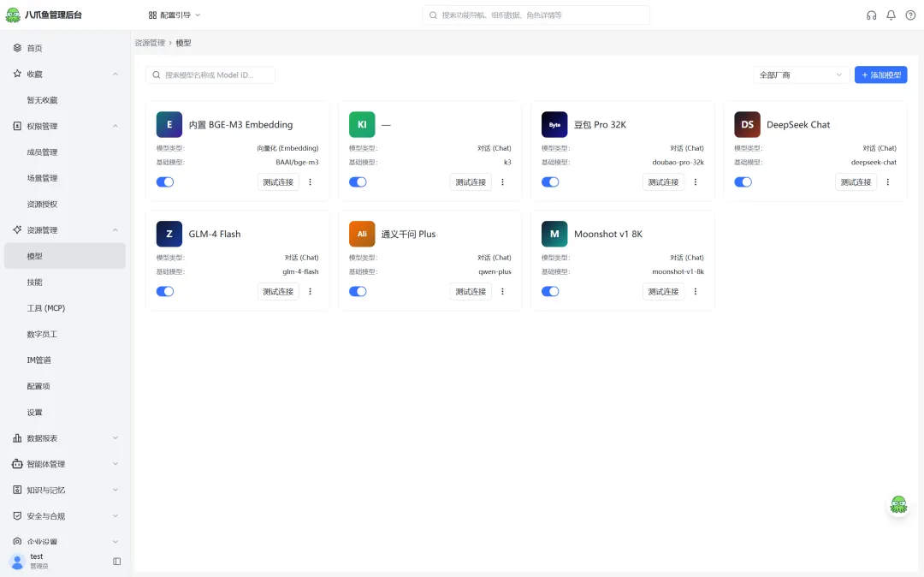Test connection for BGE-M3 Embedding

pyautogui.click(x=278, y=182)
